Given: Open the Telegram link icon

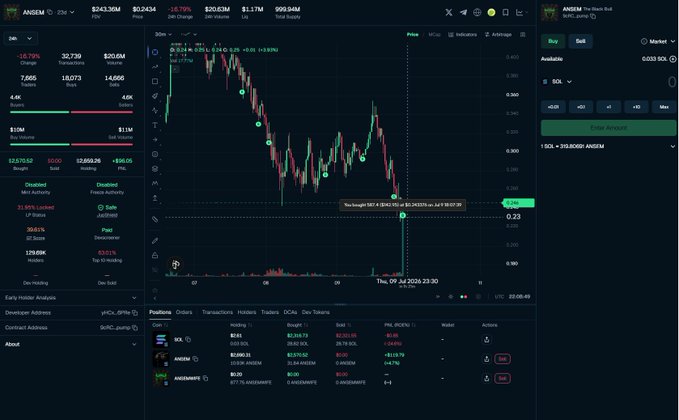Looking at the screenshot, I should coord(463,13).
